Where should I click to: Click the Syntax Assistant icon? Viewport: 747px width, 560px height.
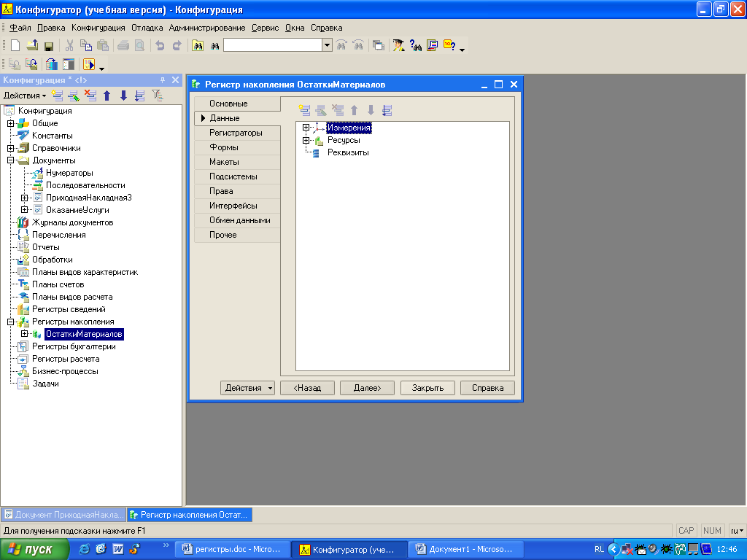pos(398,45)
